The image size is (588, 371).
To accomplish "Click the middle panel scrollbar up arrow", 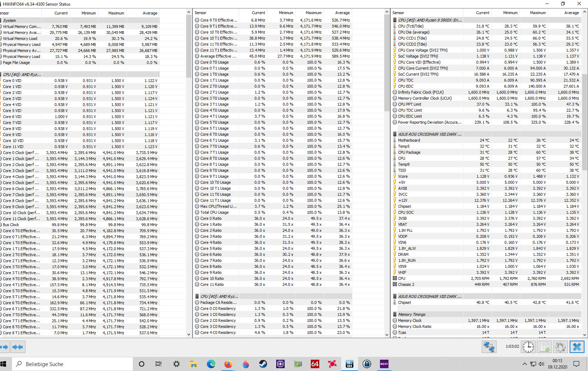I will pos(387,12).
